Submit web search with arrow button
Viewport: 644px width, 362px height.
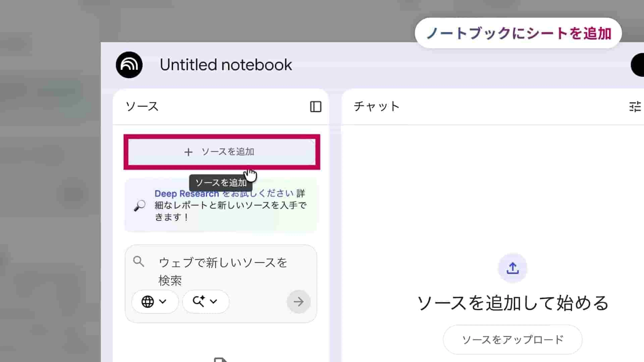299,301
